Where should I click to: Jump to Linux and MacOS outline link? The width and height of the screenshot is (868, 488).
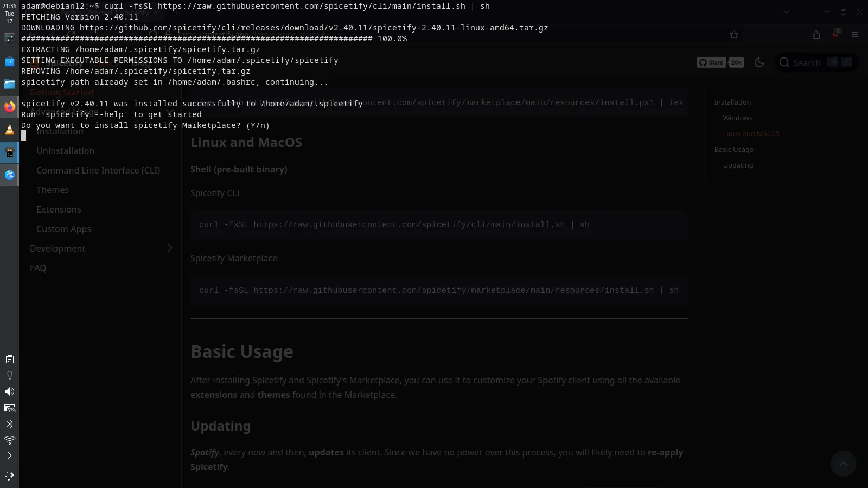[x=751, y=133]
